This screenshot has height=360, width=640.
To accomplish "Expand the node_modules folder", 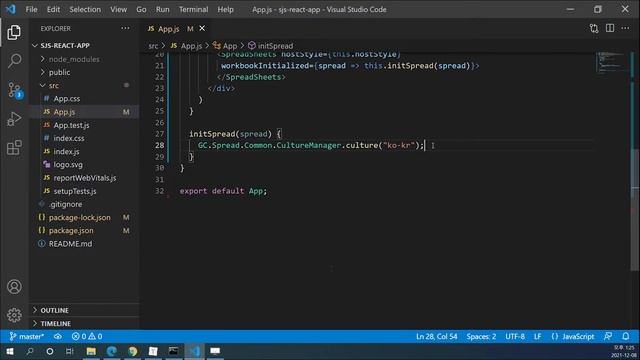I will pos(74,59).
